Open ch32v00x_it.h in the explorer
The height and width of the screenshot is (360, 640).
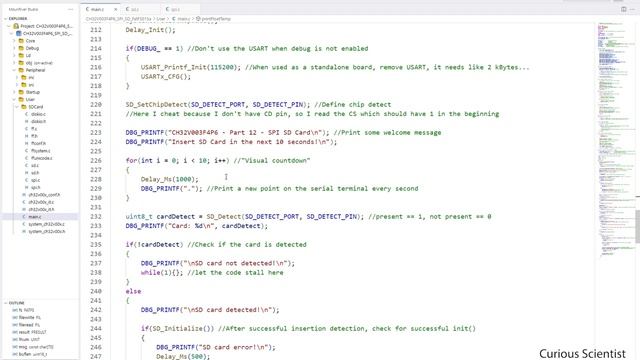pos(41,210)
